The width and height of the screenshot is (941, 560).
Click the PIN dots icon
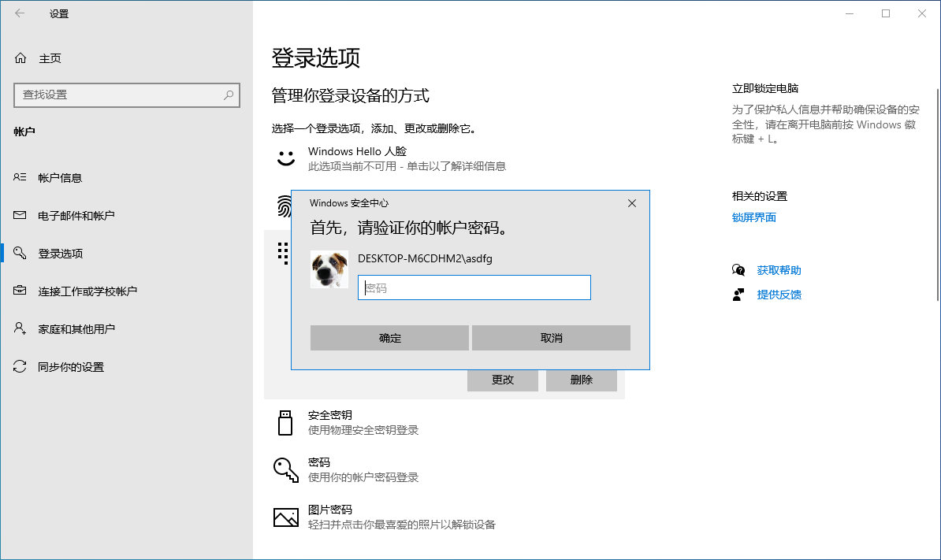point(281,253)
